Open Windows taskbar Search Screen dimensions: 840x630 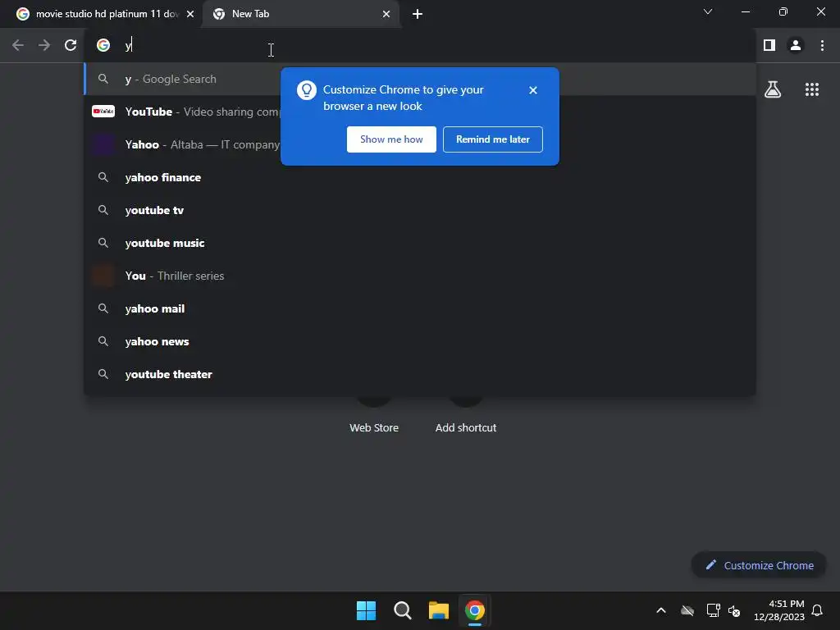(x=402, y=610)
